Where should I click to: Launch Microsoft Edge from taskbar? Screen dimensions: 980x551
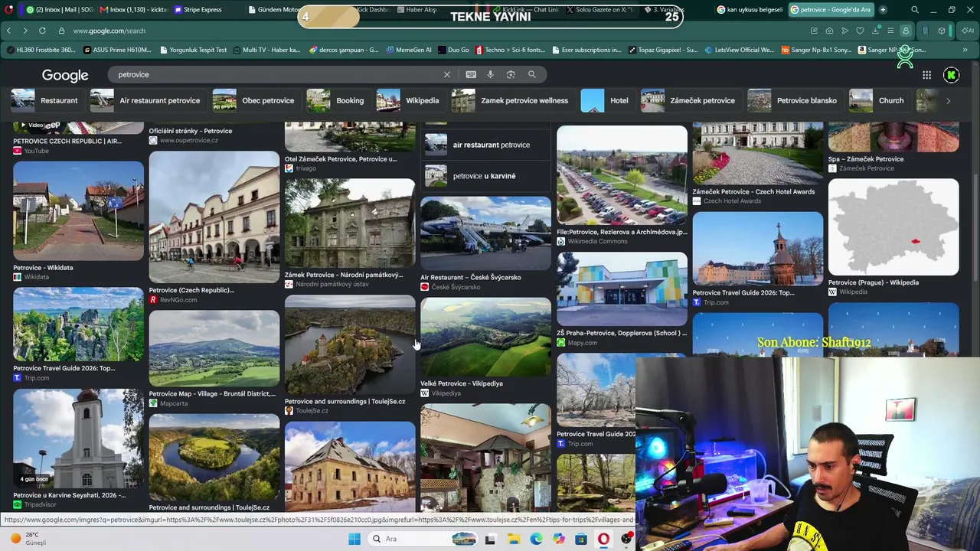click(536, 539)
